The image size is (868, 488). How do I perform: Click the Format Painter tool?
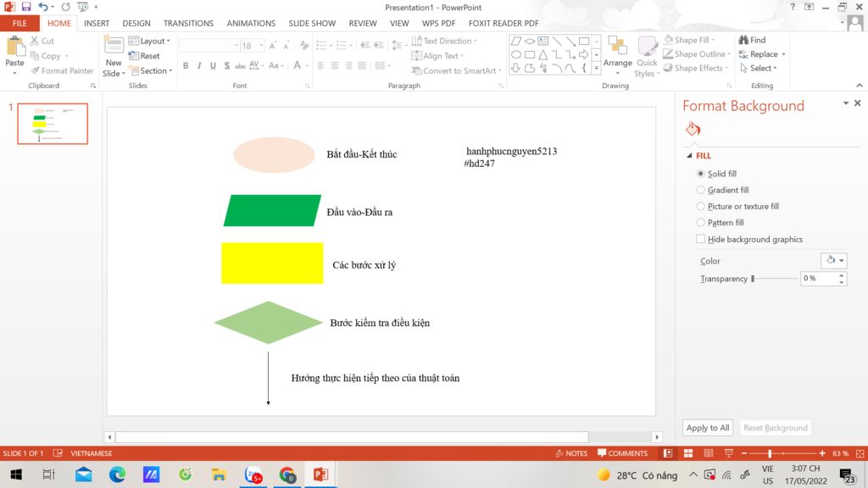click(61, 71)
